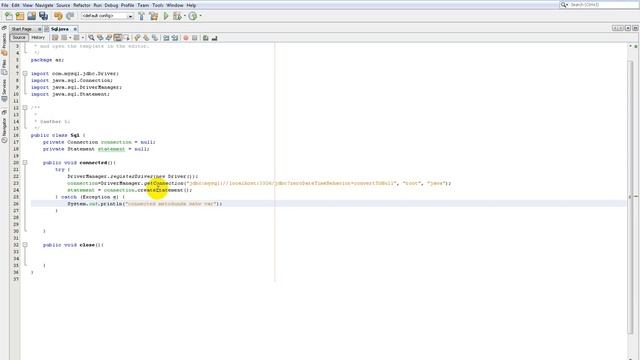
Task: Close the Start Page tab
Action: click(40, 29)
